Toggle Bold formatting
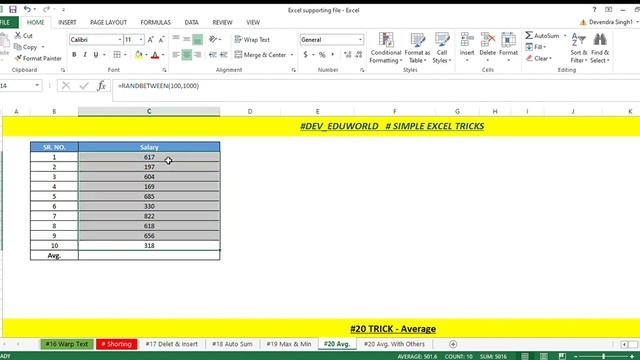640x360 pixels. (74, 55)
